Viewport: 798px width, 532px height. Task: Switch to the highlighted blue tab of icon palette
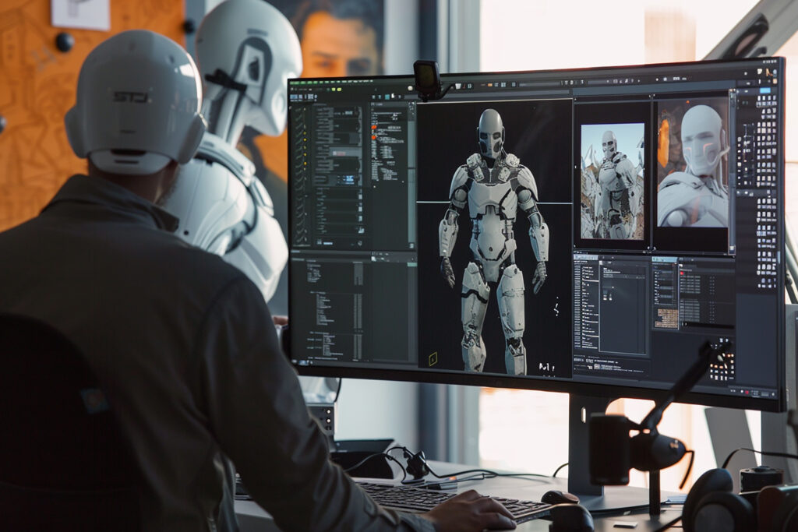click(765, 90)
